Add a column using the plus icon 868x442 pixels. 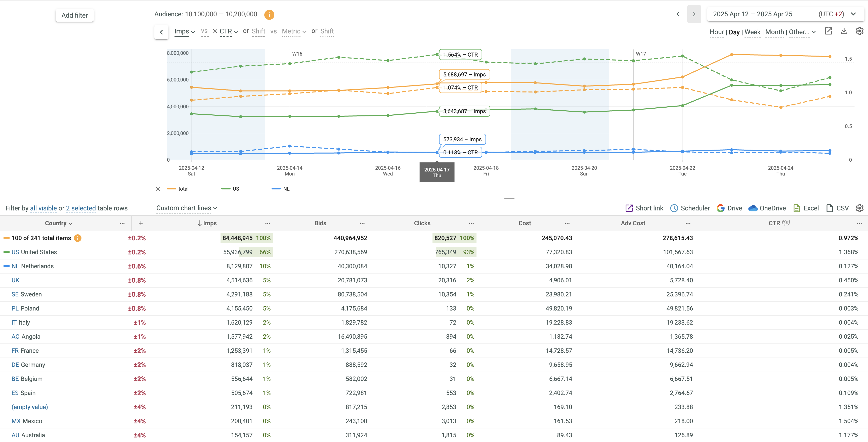point(141,223)
